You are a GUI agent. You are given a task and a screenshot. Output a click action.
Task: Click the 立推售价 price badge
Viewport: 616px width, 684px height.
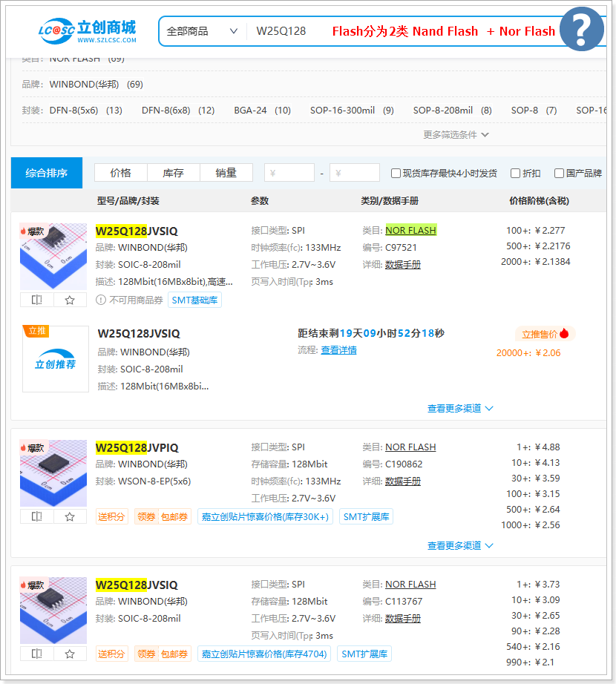pos(545,334)
